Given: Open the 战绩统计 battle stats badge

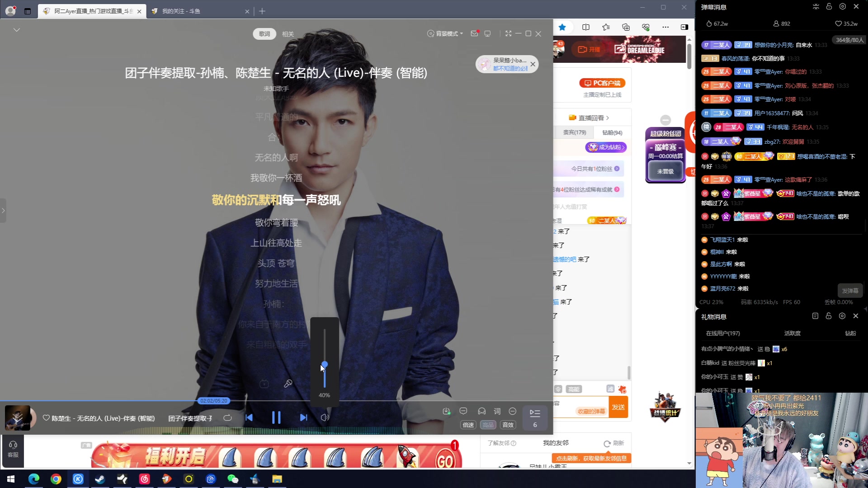Looking at the screenshot, I should pos(665,408).
